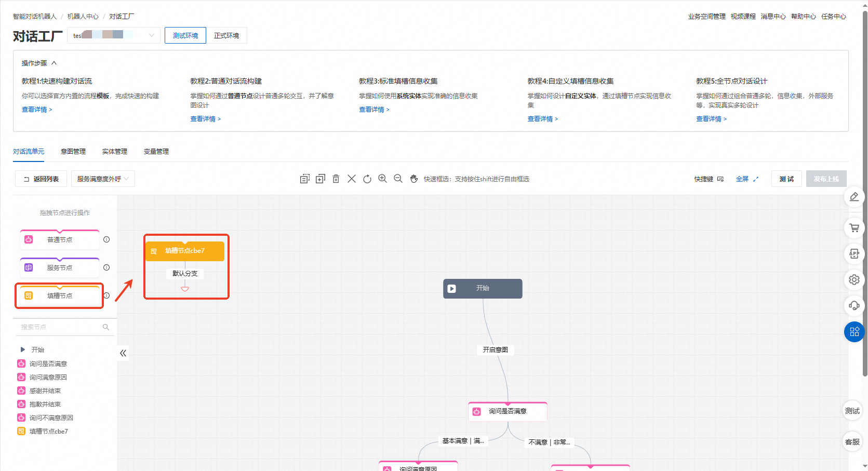Collapse the node panel with double-chevron icon
868x471 pixels.
tap(123, 353)
